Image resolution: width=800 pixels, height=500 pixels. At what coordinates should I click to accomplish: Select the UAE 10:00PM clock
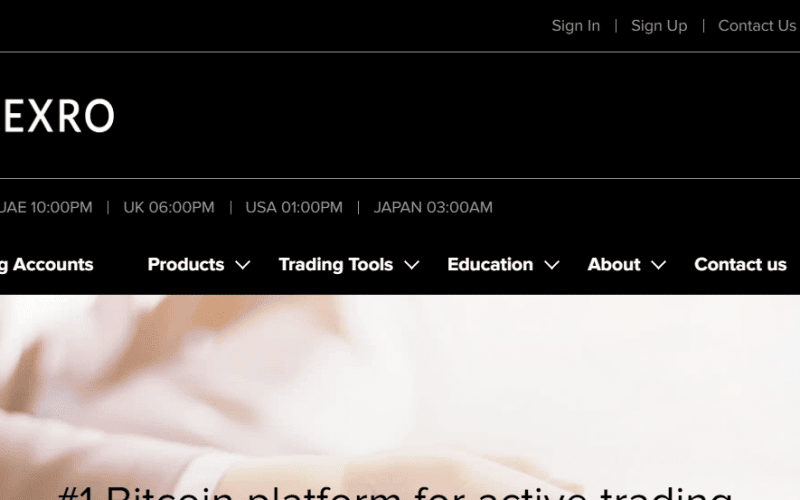pyautogui.click(x=45, y=208)
